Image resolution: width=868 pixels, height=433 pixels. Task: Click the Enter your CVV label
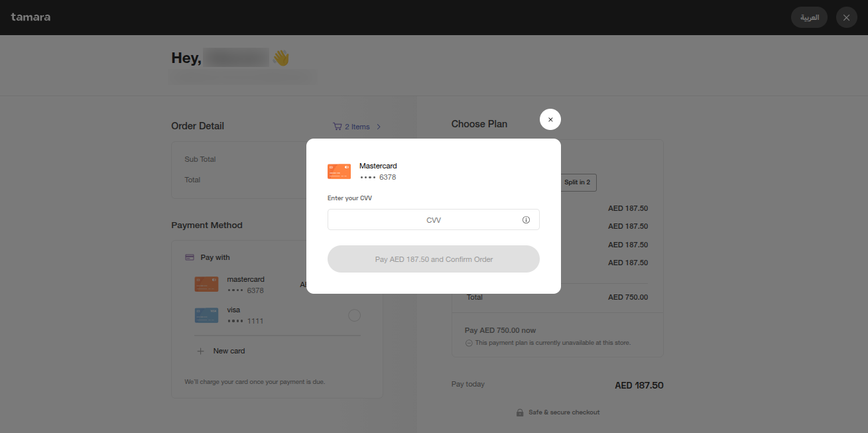coord(349,198)
